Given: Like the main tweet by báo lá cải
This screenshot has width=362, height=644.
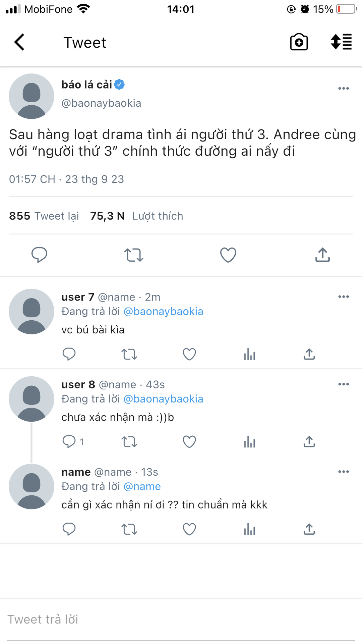Looking at the screenshot, I should [228, 255].
